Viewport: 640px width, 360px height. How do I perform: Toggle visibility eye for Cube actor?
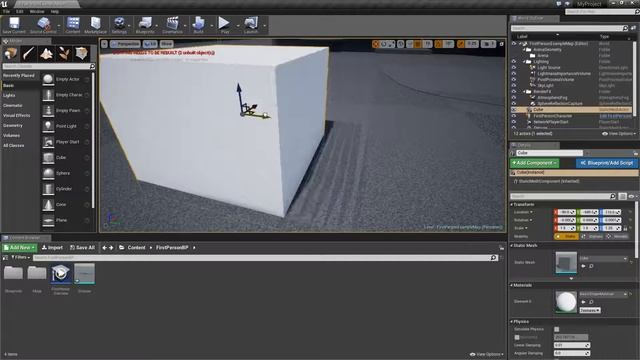pyautogui.click(x=514, y=110)
